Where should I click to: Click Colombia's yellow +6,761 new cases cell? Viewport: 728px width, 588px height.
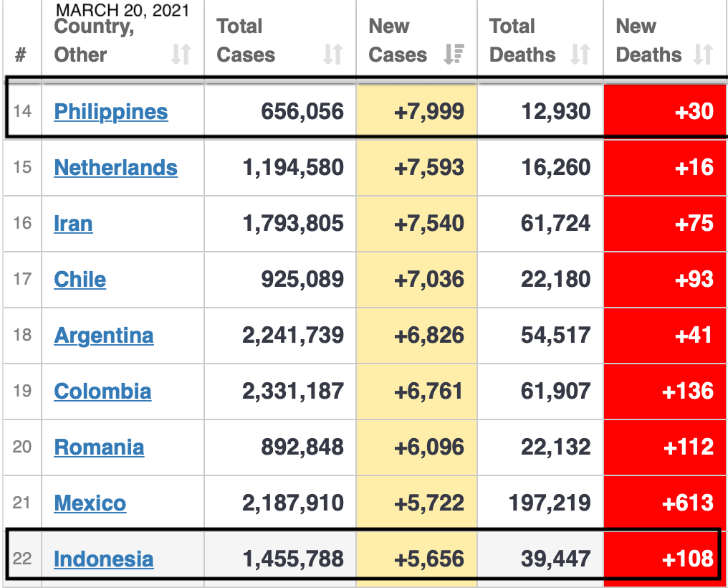point(428,392)
